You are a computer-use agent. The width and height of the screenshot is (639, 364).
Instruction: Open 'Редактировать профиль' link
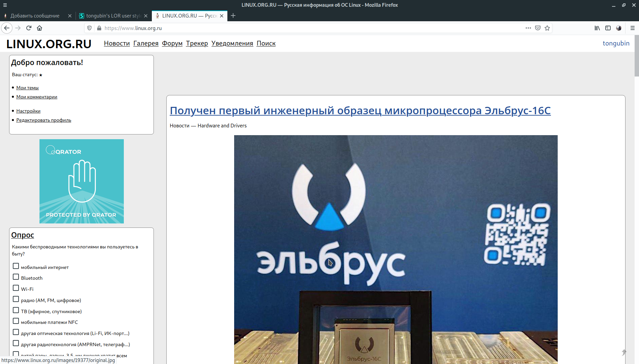click(x=44, y=120)
